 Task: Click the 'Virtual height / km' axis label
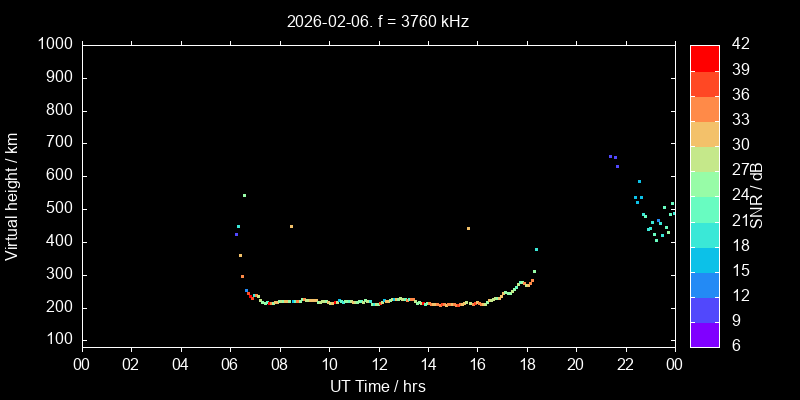[x=12, y=195]
